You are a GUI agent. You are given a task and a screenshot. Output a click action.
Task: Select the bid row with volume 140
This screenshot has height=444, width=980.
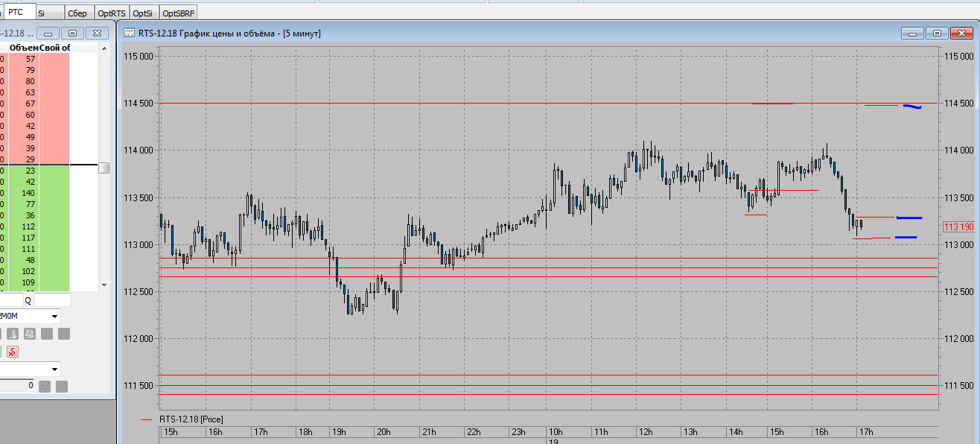34,193
